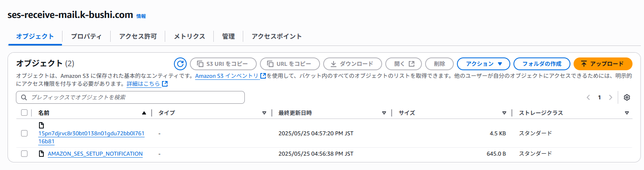This screenshot has height=170, width=644.
Task: Click the S3 URI をコピー button
Action: [x=223, y=64]
